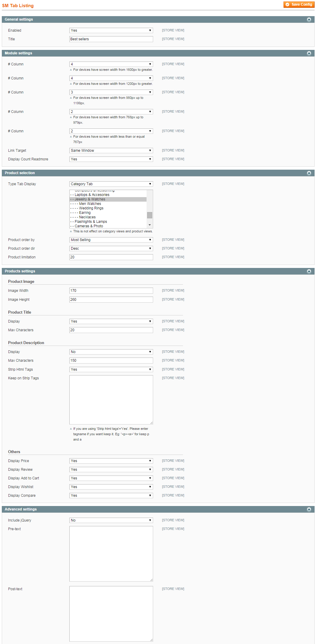317x644 pixels.
Task: Click the Include jQuery label
Action: [19, 520]
